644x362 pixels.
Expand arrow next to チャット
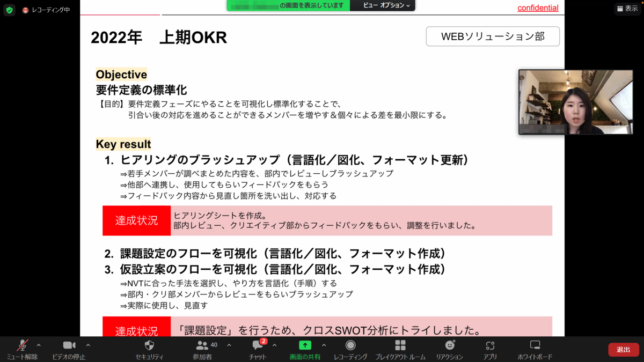pyautogui.click(x=275, y=345)
